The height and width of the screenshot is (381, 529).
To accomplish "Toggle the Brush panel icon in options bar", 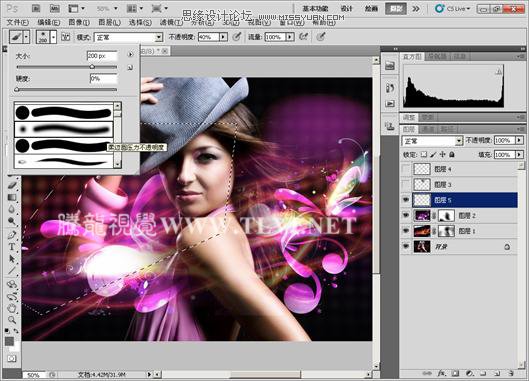I will click(x=66, y=37).
